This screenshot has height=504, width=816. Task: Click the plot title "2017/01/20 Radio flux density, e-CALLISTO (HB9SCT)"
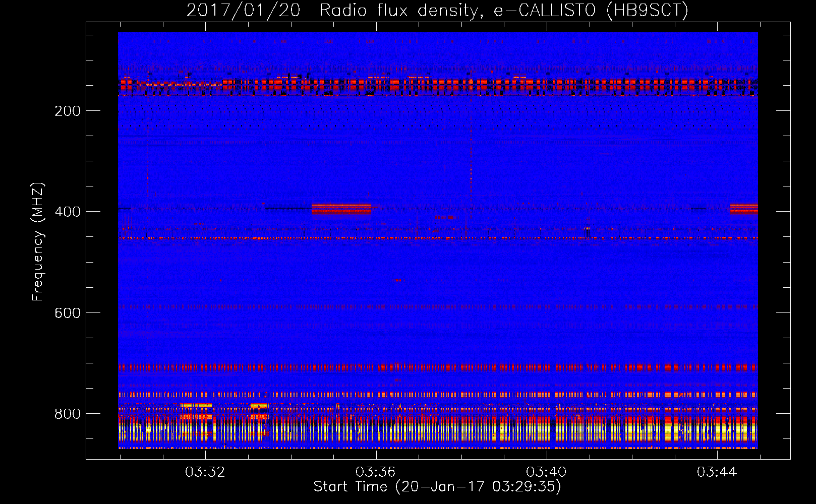pos(437,10)
